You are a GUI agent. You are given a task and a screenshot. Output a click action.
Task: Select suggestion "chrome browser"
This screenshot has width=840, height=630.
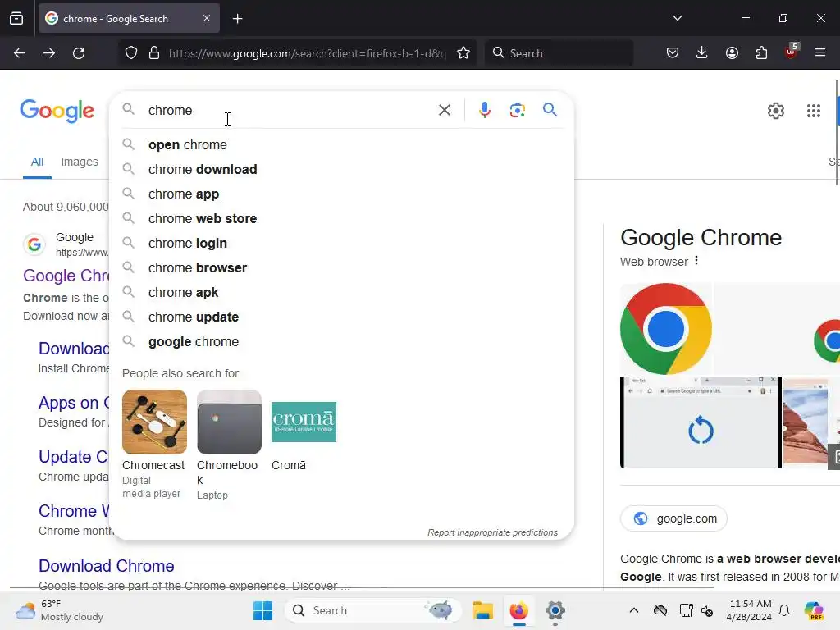(342, 268)
